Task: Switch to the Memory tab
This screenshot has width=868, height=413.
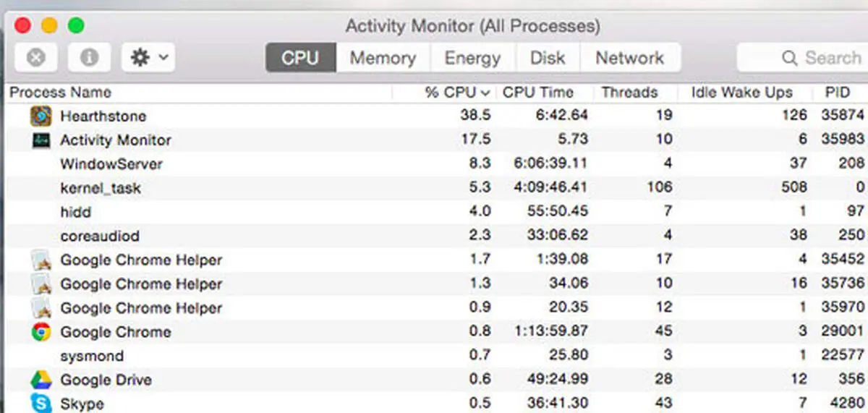Action: point(383,58)
